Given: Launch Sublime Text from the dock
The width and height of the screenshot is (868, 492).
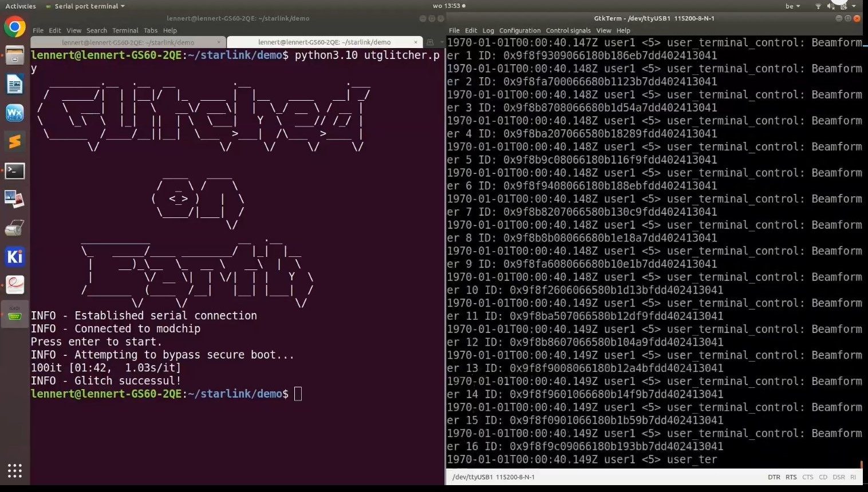Looking at the screenshot, I should pyautogui.click(x=15, y=141).
